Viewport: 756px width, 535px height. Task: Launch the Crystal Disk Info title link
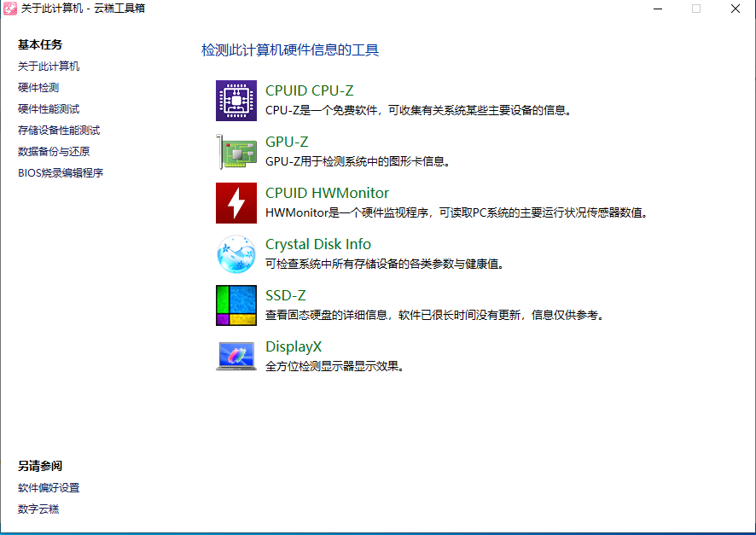(x=318, y=244)
